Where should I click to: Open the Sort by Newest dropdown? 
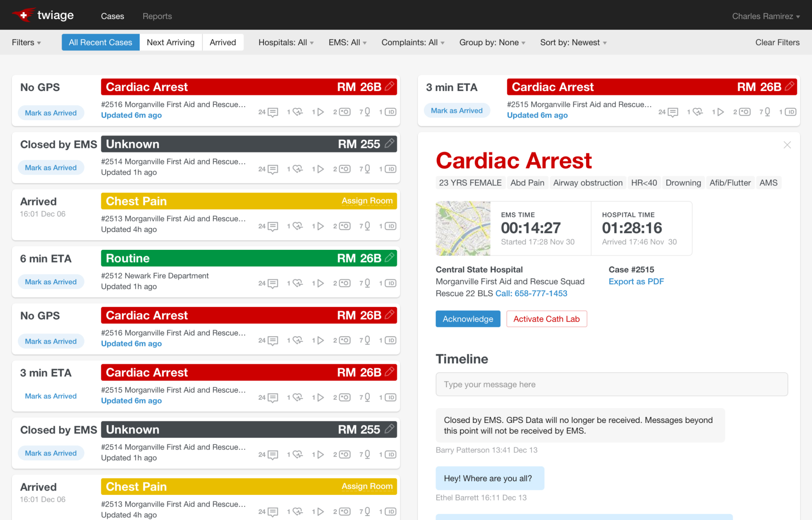point(573,42)
